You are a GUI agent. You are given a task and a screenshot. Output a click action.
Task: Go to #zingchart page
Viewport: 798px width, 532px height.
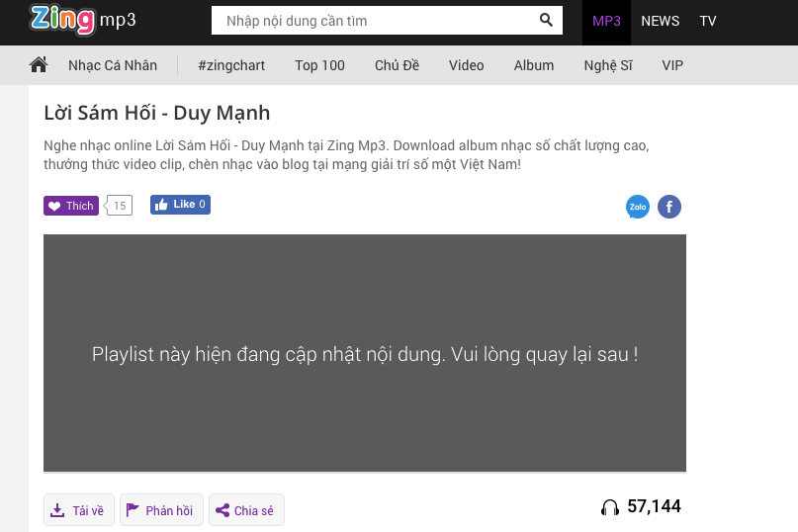click(231, 65)
